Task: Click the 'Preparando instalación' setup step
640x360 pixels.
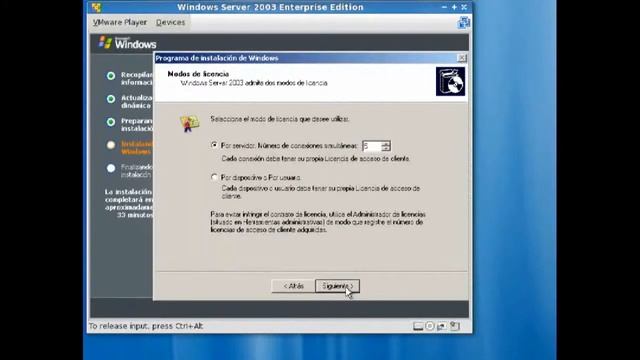Action: pyautogui.click(x=136, y=125)
